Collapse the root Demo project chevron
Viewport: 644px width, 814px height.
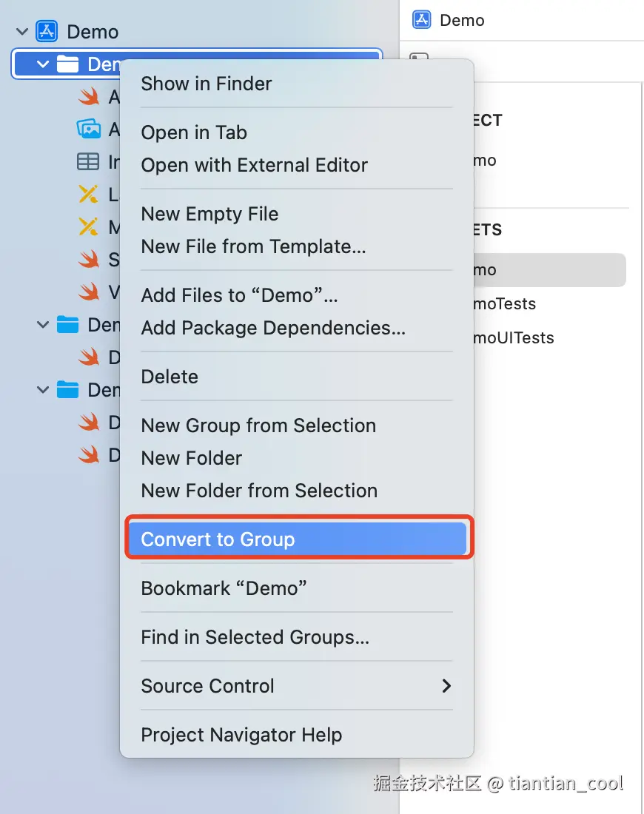tap(23, 32)
